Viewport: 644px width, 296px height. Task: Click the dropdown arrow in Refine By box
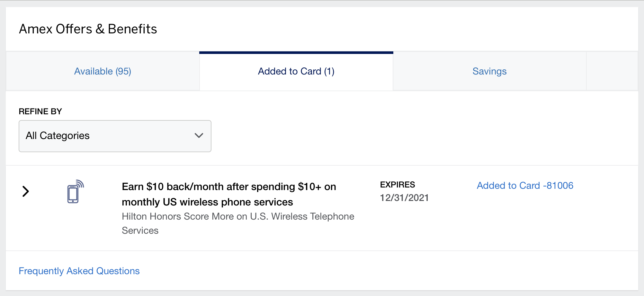[199, 136]
